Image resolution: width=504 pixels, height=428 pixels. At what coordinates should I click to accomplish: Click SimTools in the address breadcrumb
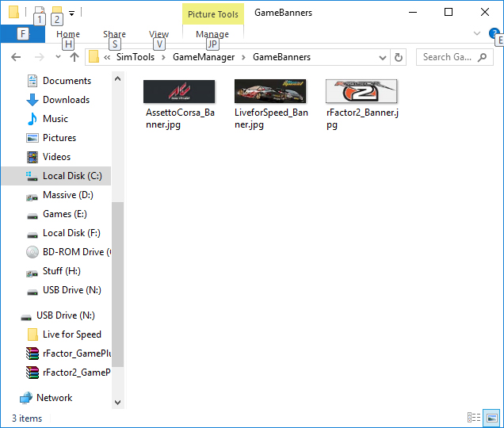point(136,57)
